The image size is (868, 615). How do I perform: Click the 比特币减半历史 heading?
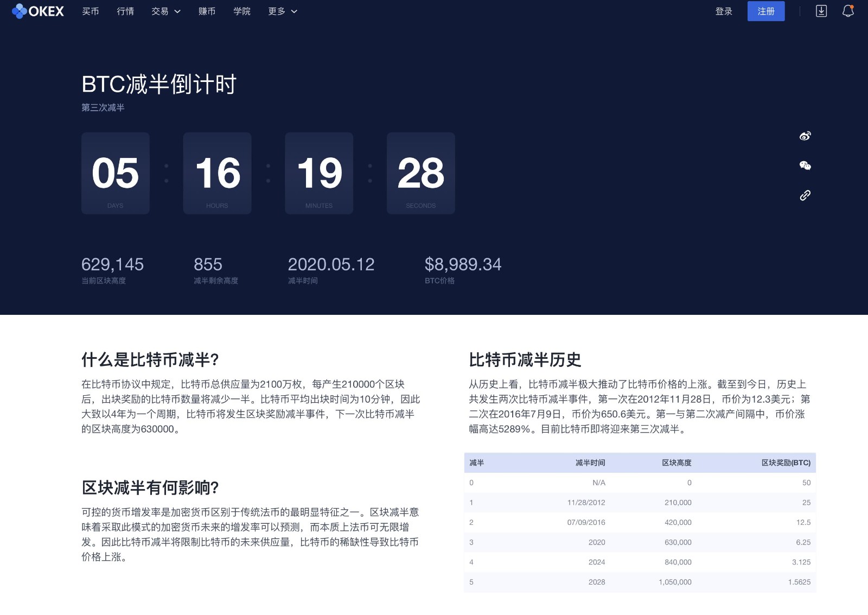click(x=525, y=359)
